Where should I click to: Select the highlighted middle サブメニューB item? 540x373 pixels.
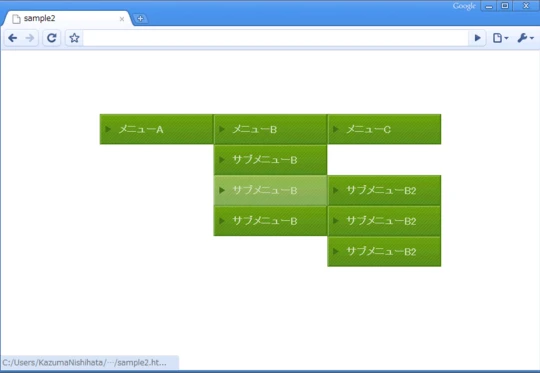click(270, 190)
